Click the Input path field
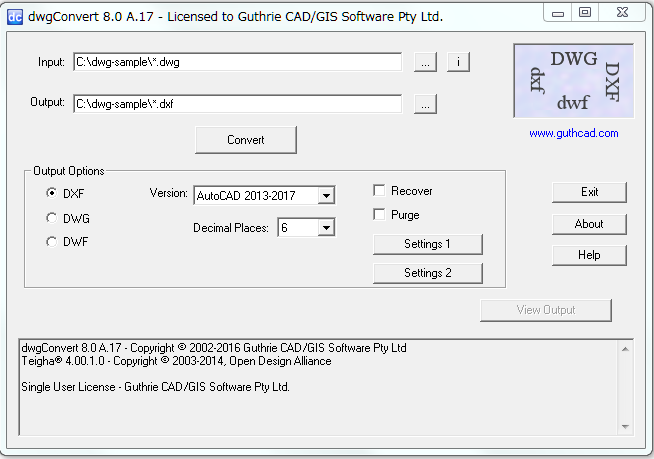The image size is (654, 459). pos(238,62)
